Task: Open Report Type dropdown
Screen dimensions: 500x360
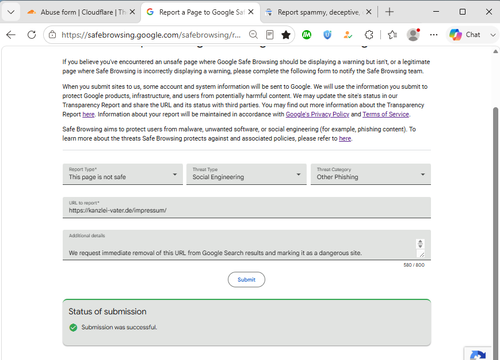Action: coord(123,174)
